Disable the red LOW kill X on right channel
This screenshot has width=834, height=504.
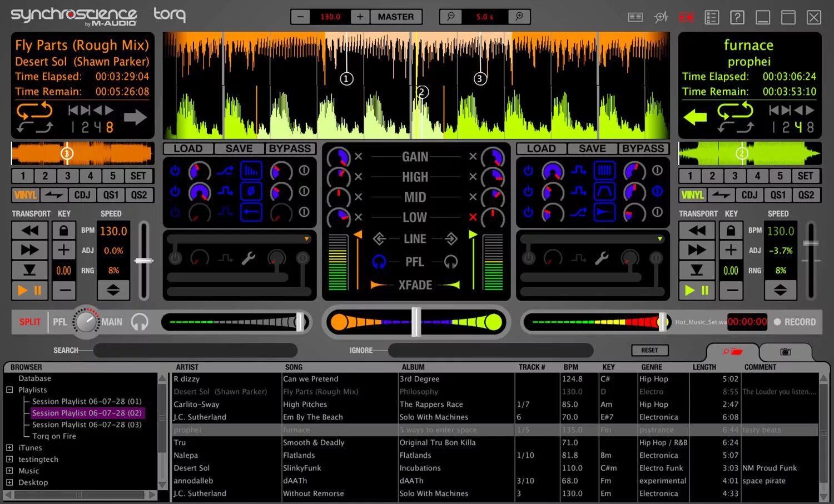[473, 217]
